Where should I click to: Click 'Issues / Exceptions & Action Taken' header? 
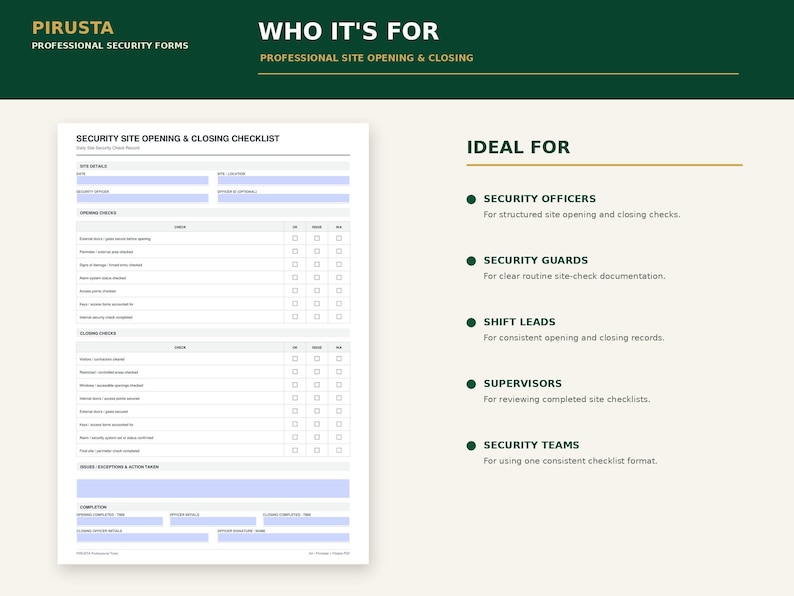[213, 467]
